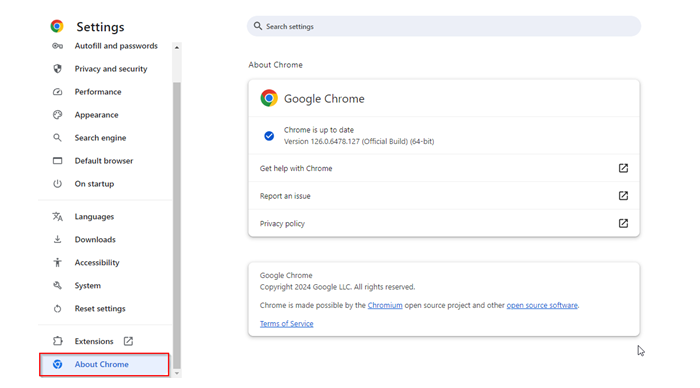Click the Chrome logo beside Settings title
The image size is (700, 388).
pyautogui.click(x=57, y=26)
